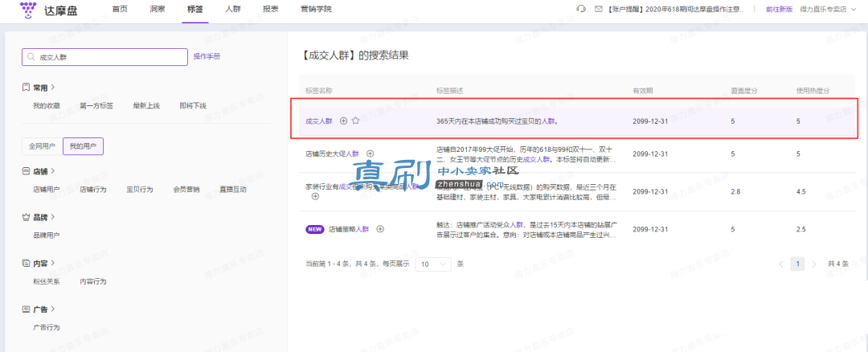868x352 pixels.
Task: Click the 达摩盘 grape logo icon
Action: click(27, 8)
